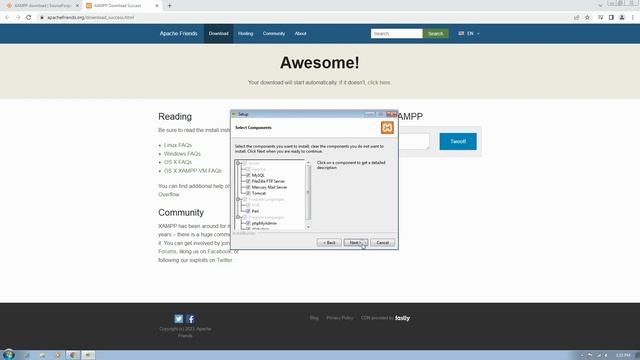
Task: Click Cancel in the Setup dialog
Action: pos(382,242)
